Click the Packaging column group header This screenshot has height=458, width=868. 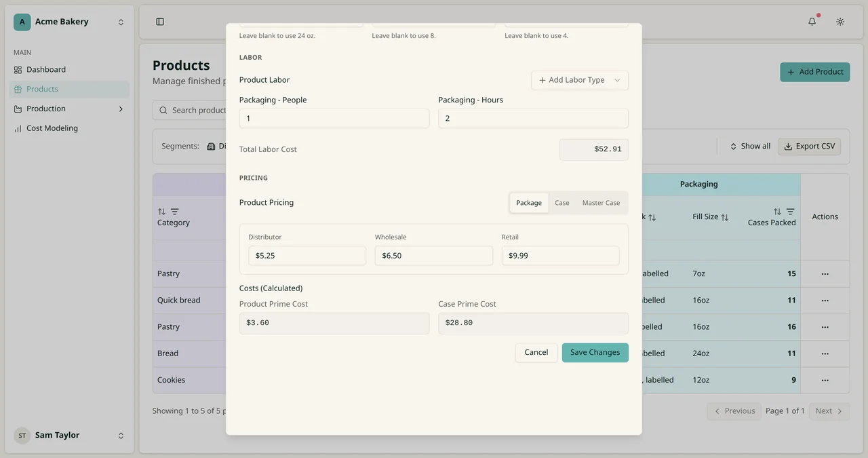(x=699, y=185)
